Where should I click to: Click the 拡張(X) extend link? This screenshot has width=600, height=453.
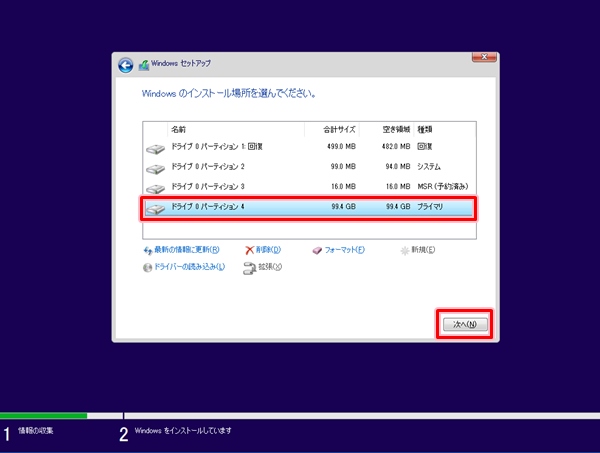270,267
